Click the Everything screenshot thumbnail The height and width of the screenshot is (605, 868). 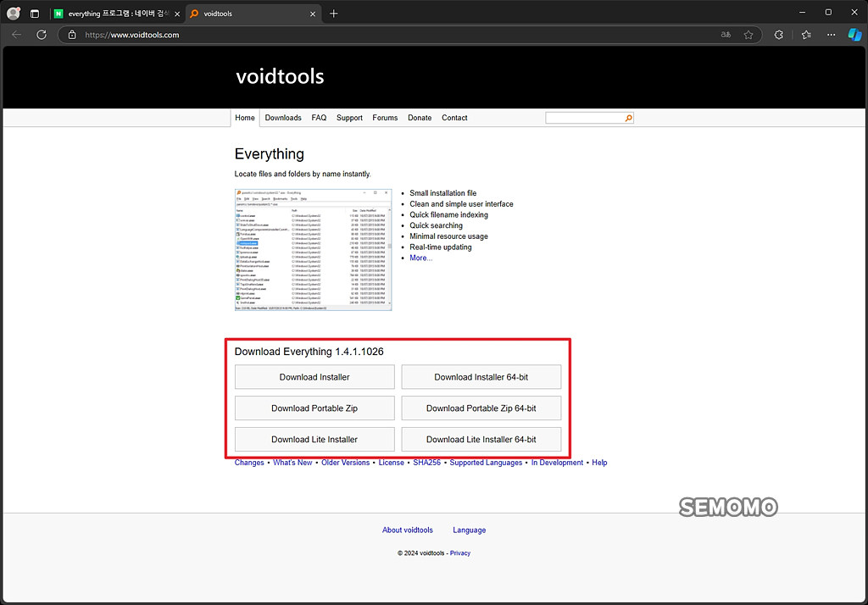pyautogui.click(x=314, y=250)
